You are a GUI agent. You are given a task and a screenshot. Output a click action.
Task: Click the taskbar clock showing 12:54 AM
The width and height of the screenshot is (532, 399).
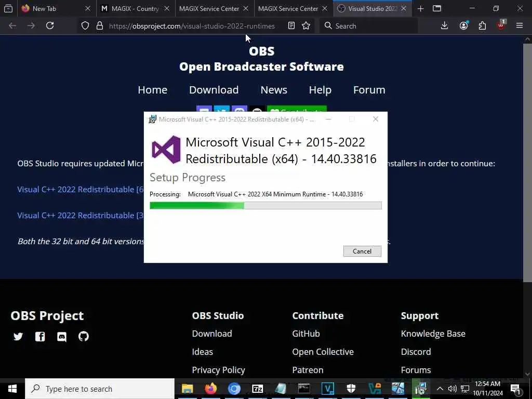point(488,389)
